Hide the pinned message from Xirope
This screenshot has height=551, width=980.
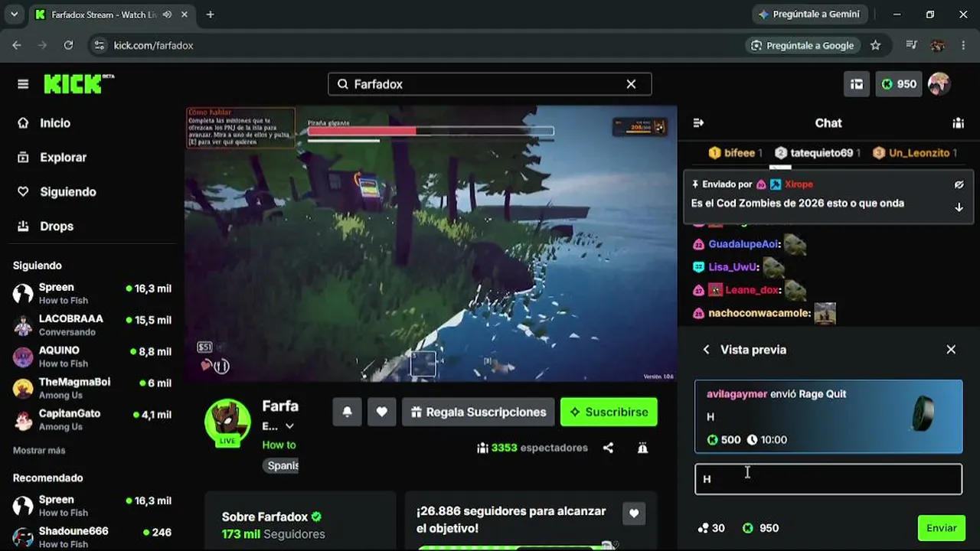click(x=959, y=184)
